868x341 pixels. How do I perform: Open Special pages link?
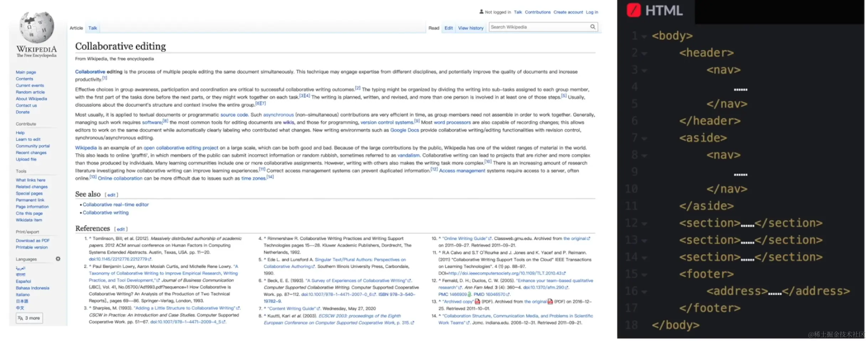click(x=29, y=193)
